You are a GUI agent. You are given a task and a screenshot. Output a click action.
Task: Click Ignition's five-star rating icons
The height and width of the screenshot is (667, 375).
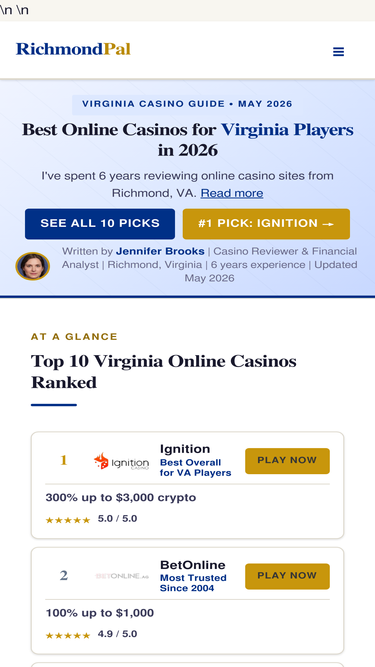[68, 520]
